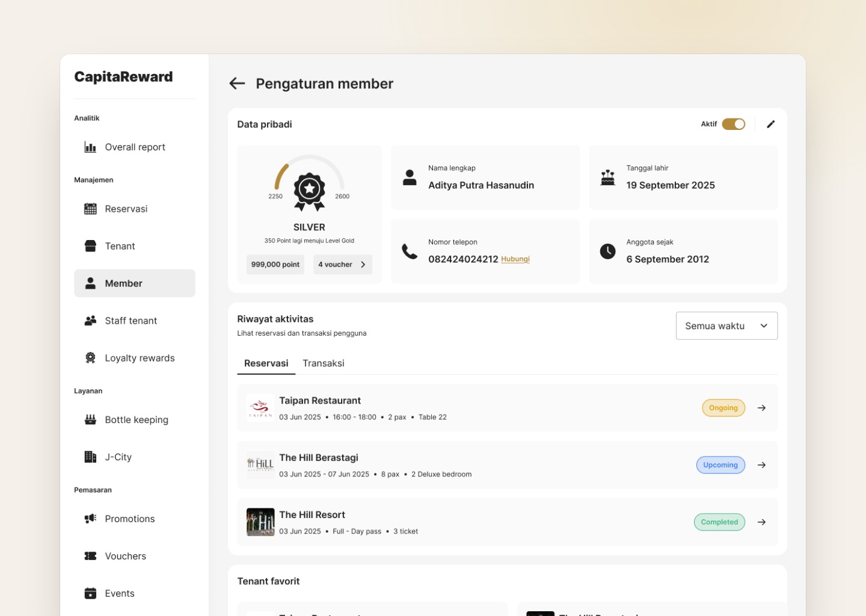
Task: Open Taipan Restaurant reservation arrow
Action: click(x=761, y=408)
